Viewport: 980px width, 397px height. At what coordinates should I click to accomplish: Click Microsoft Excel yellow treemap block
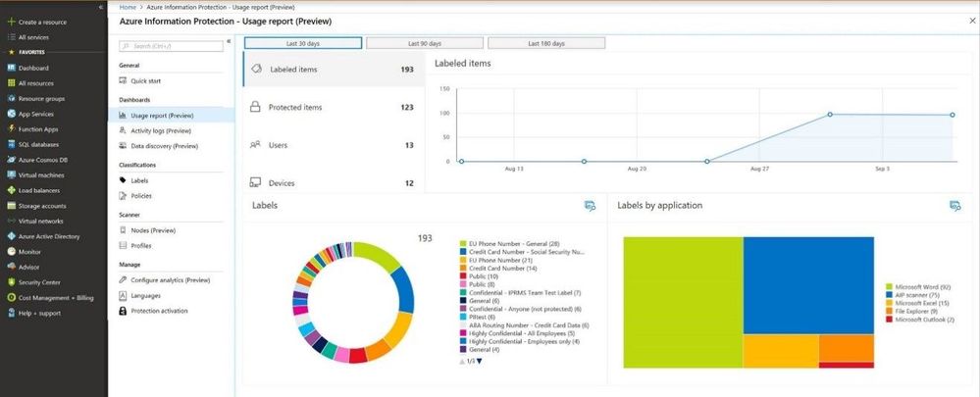pos(781,351)
